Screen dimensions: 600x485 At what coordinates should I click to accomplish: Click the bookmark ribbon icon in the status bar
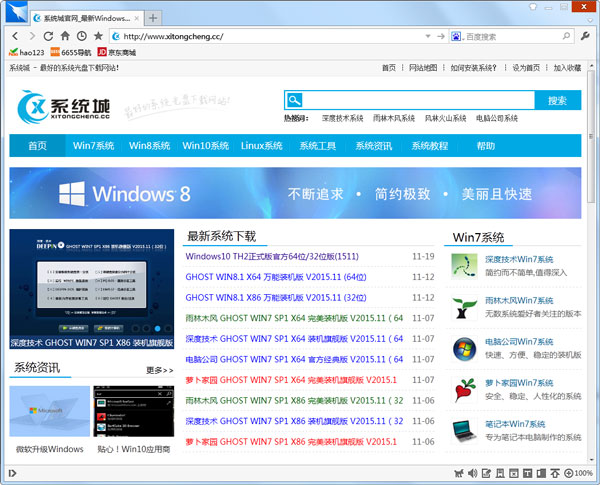(500, 474)
